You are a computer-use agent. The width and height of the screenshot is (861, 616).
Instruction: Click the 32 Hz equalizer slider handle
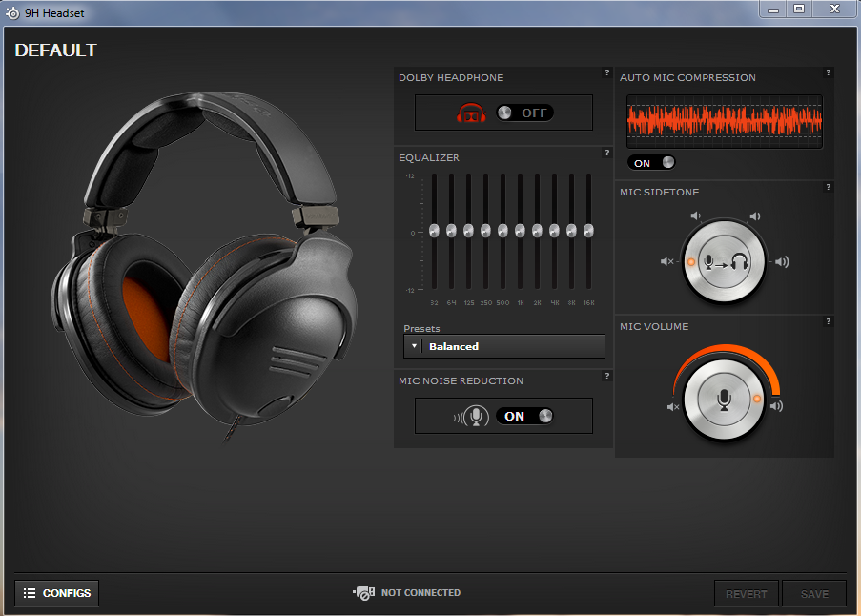coord(434,231)
